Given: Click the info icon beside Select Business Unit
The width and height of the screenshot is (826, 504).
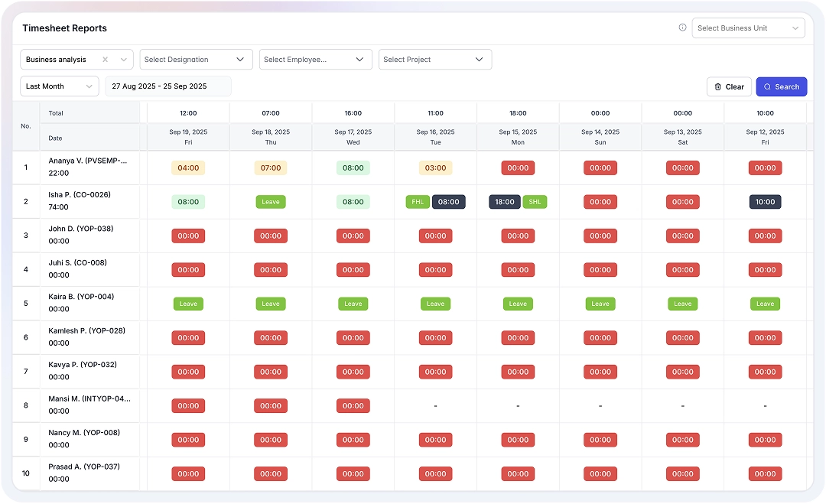Looking at the screenshot, I should pos(682,28).
